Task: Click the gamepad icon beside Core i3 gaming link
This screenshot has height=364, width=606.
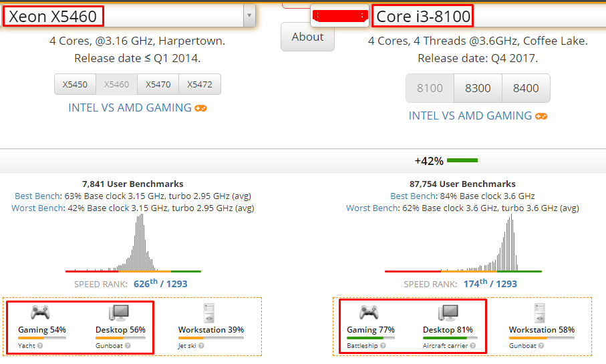Action: (x=541, y=116)
